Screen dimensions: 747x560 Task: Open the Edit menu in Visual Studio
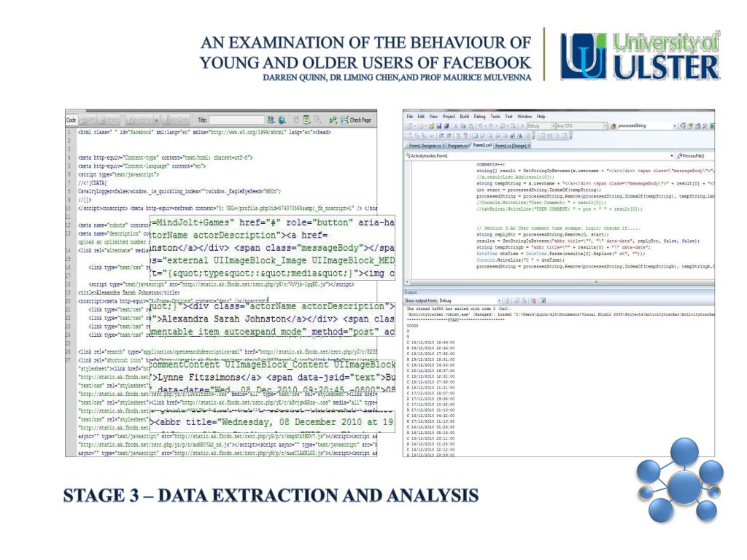click(x=421, y=116)
